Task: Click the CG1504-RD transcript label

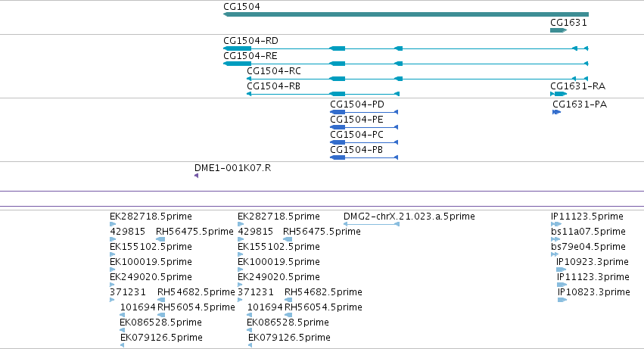Action: click(x=251, y=41)
